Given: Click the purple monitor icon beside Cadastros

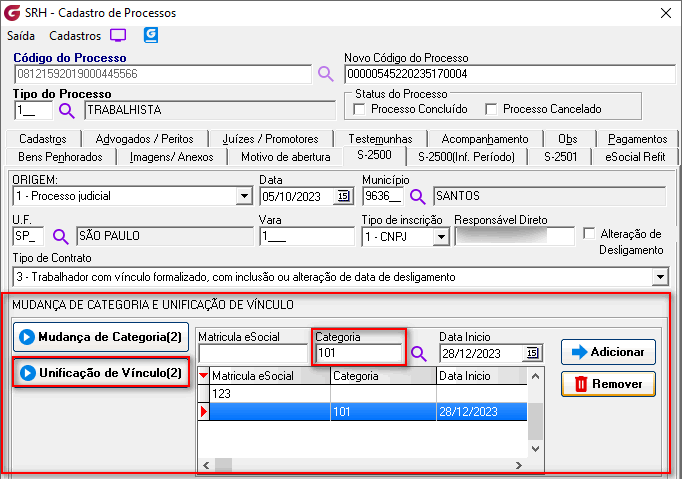Looking at the screenshot, I should (118, 35).
